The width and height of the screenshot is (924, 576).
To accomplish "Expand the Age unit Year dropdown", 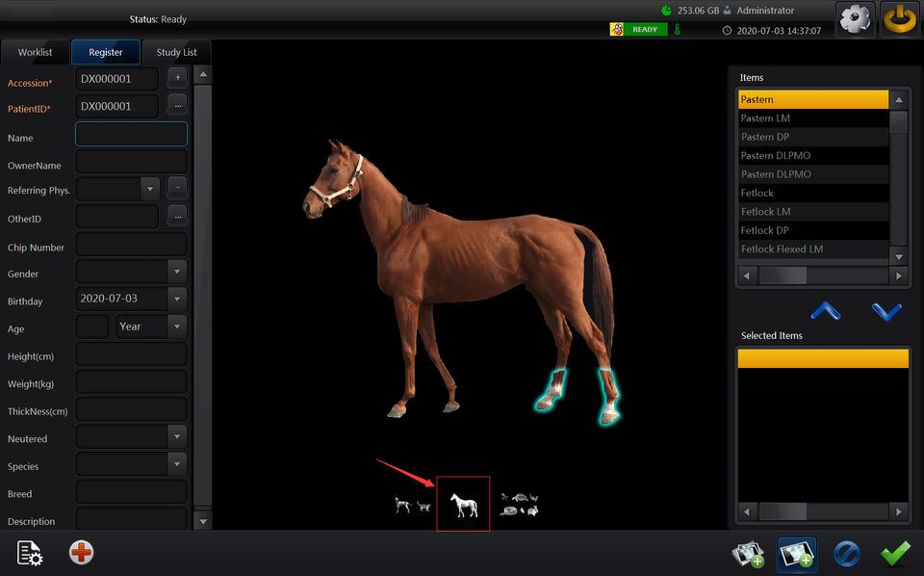I will pos(176,327).
